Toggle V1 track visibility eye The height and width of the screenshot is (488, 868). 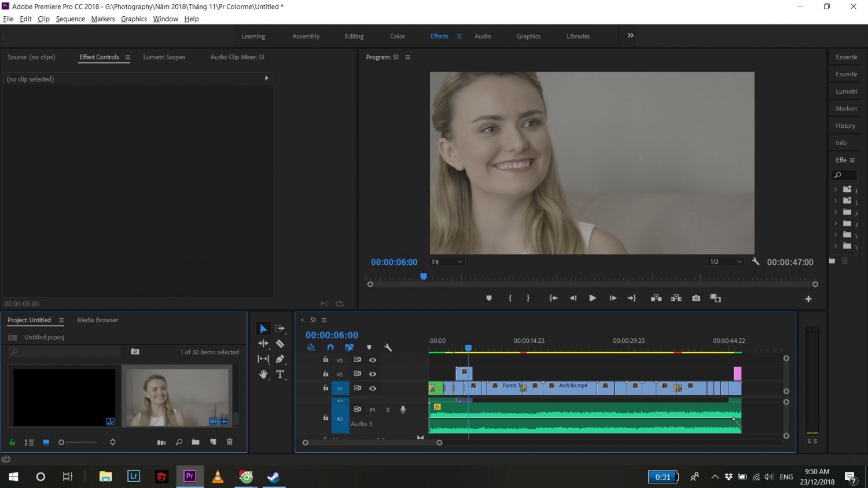[373, 389]
